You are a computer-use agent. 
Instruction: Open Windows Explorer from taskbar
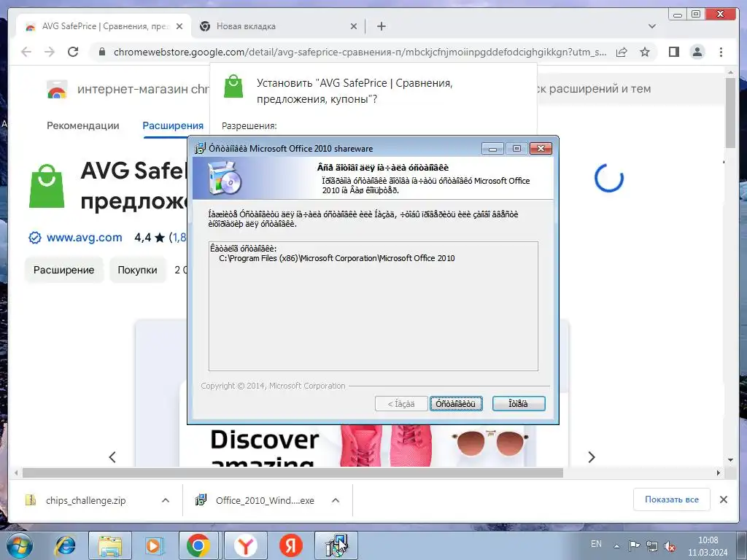pyautogui.click(x=110, y=545)
